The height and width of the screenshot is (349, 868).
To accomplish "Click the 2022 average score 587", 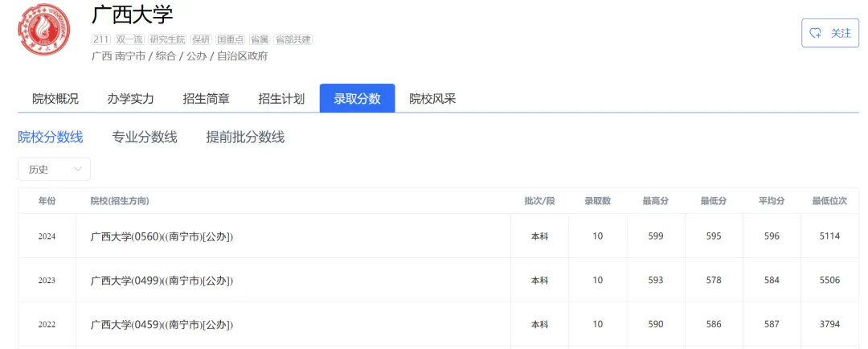I will click(x=772, y=325).
